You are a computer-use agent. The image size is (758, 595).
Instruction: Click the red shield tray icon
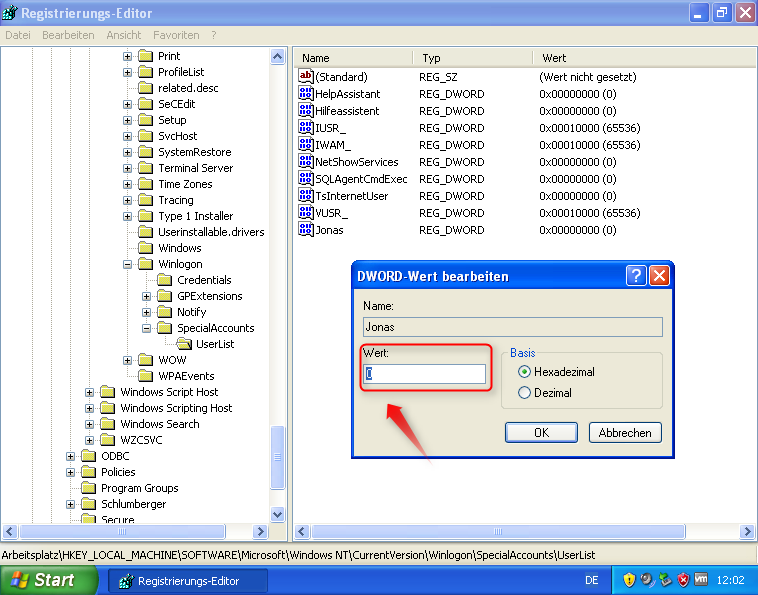tap(683, 580)
